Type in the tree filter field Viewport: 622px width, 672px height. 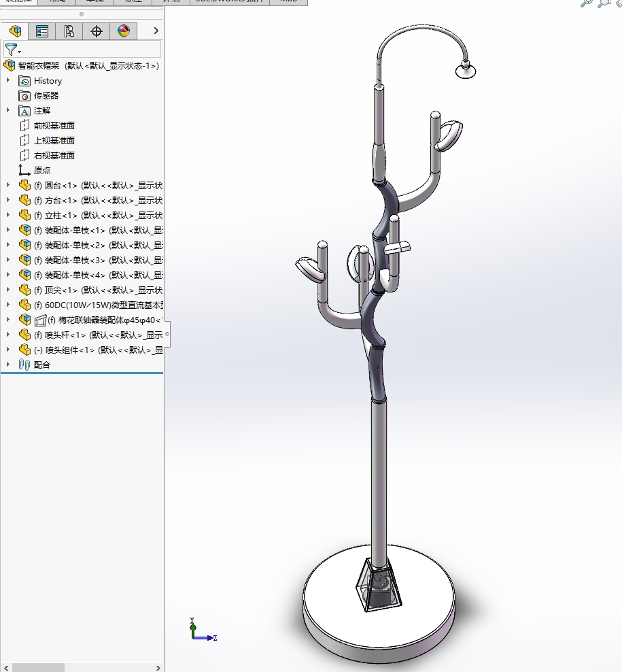click(x=83, y=49)
